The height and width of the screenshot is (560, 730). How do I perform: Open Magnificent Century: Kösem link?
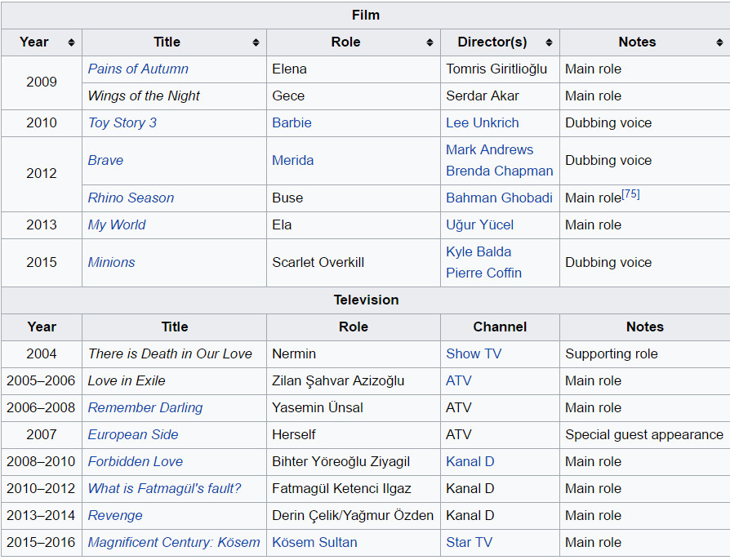pos(174,543)
